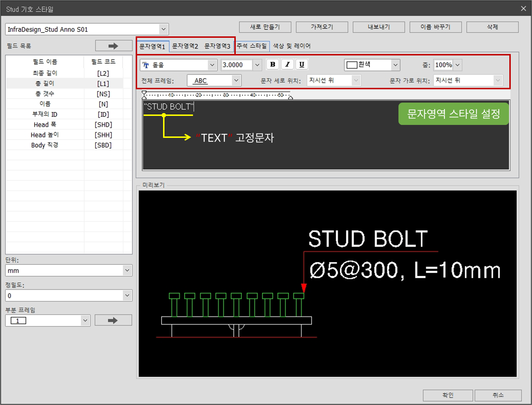This screenshot has width=532, height=405.
Task: Click the 삭제 button
Action: (x=492, y=27)
